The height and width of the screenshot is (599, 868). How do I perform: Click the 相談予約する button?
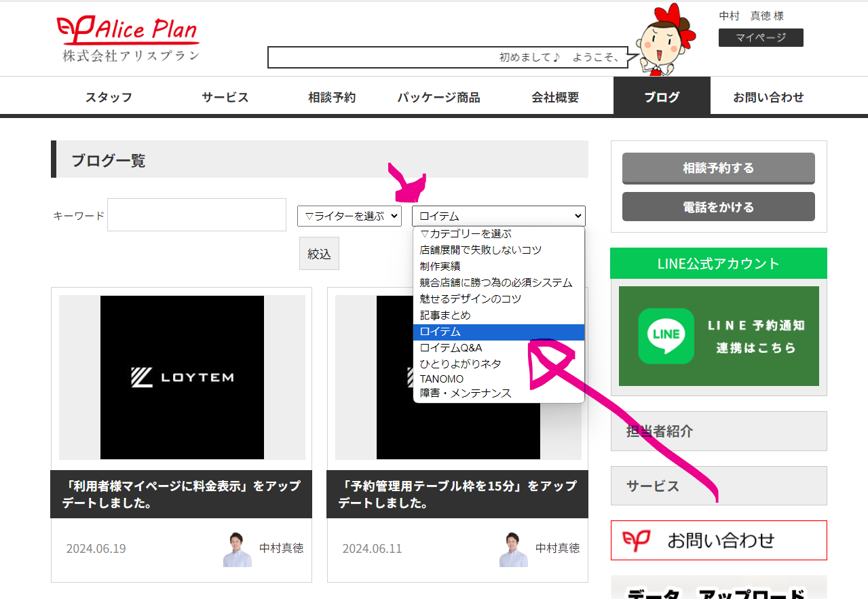click(x=719, y=168)
